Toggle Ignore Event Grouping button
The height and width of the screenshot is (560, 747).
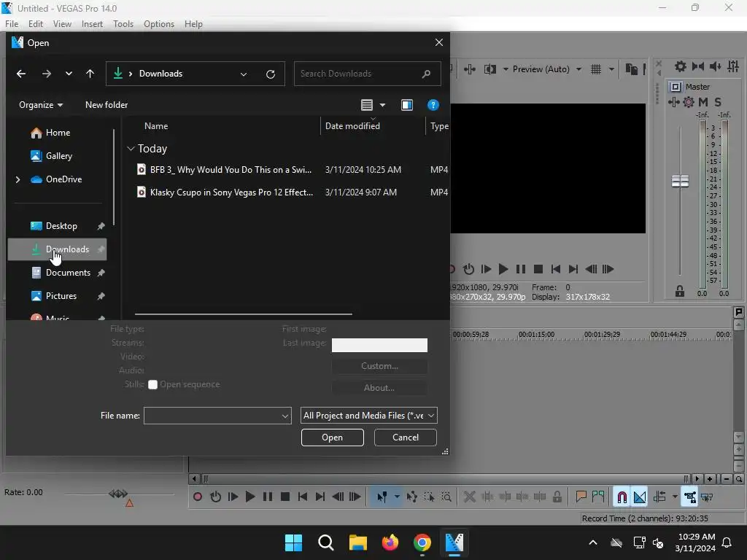(707, 497)
